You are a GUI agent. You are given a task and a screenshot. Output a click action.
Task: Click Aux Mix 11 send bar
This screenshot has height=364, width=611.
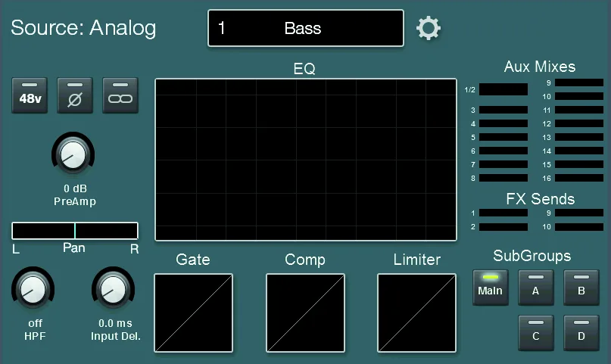pyautogui.click(x=579, y=110)
